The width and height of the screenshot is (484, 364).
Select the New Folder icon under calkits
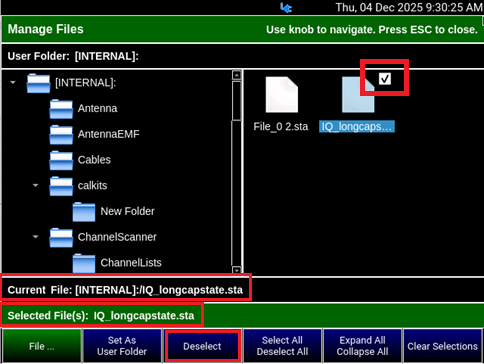(x=84, y=212)
